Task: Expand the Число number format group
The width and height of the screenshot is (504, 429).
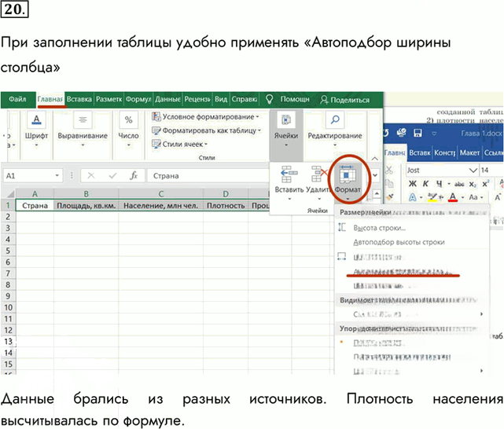Action: (x=129, y=130)
